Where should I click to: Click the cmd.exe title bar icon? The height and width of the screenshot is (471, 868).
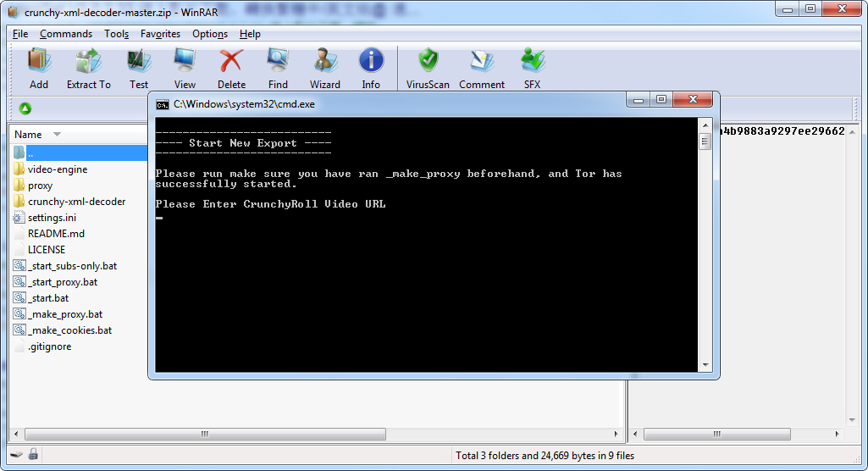pyautogui.click(x=163, y=104)
